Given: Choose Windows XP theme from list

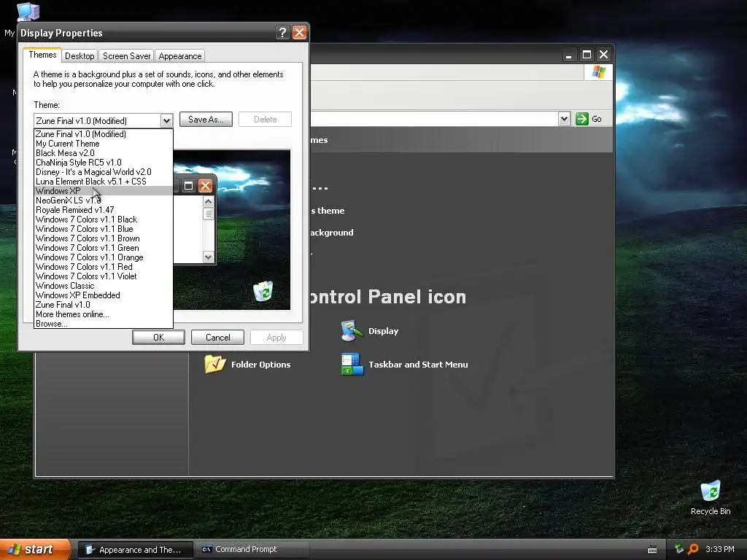Looking at the screenshot, I should point(104,191).
